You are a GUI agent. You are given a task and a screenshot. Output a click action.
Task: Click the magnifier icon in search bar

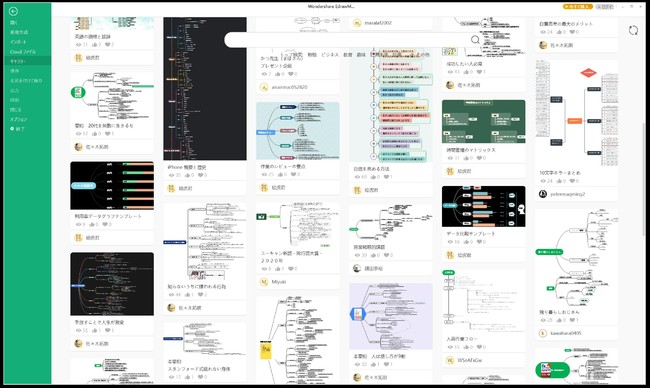(475, 40)
